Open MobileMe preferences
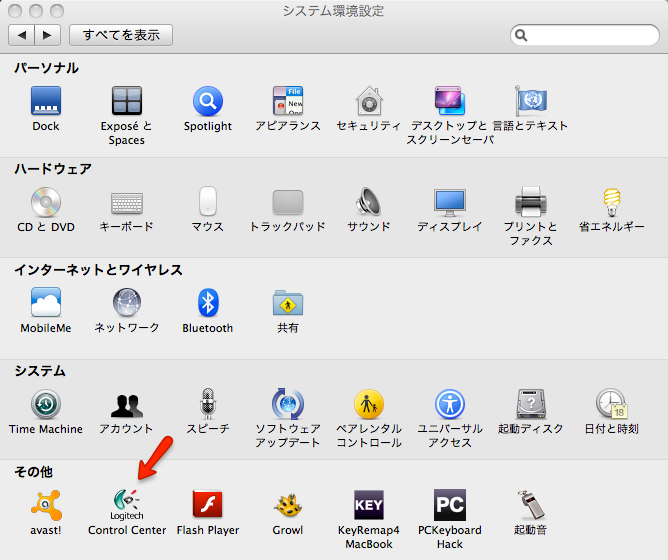The height and width of the screenshot is (560, 668). tap(46, 302)
